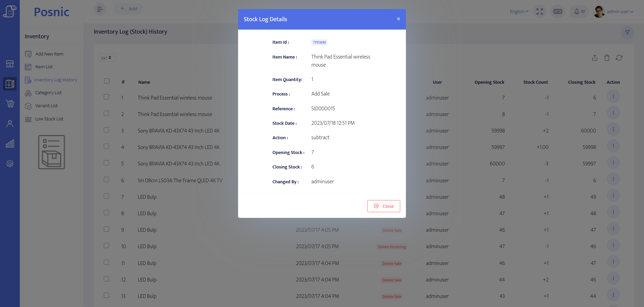Toggle fullscreen mode icon in header
The image size is (644, 307).
coord(540,11)
